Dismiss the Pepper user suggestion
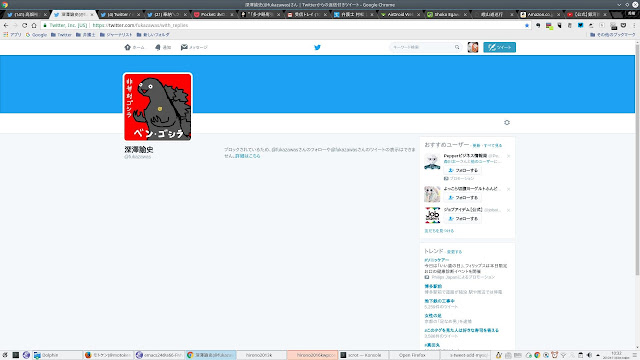 tap(509, 156)
